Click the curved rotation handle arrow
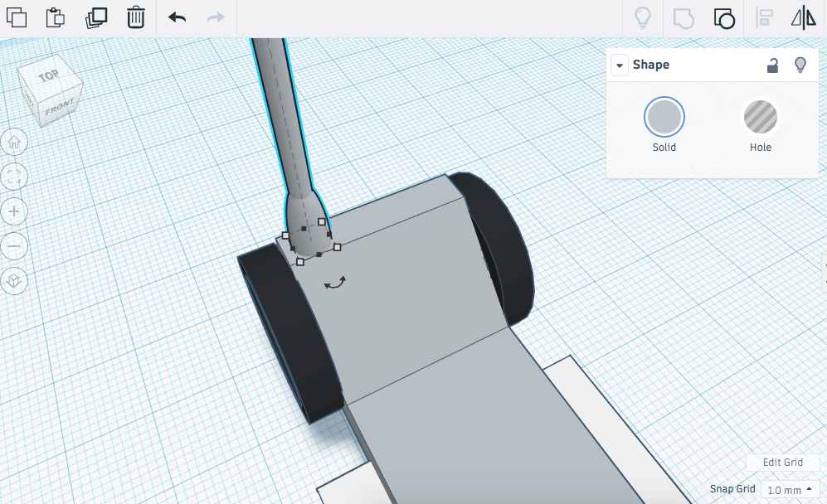827x504 pixels. pos(335,283)
